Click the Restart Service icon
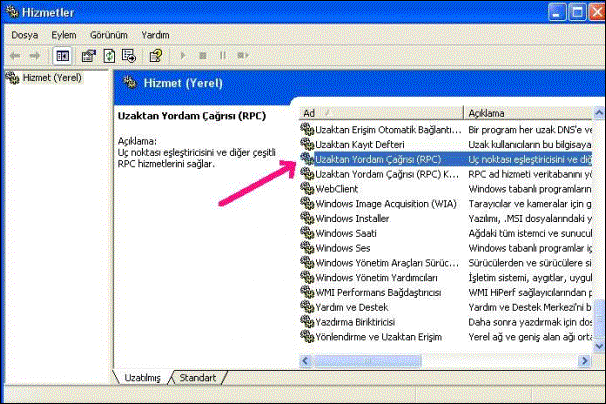Screen dimensions: 606x404 (x=243, y=56)
